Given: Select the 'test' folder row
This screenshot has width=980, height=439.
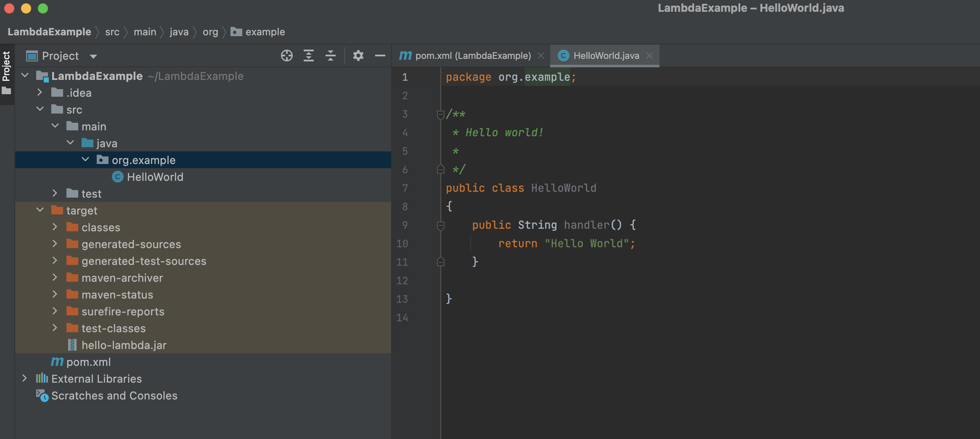Looking at the screenshot, I should point(203,193).
